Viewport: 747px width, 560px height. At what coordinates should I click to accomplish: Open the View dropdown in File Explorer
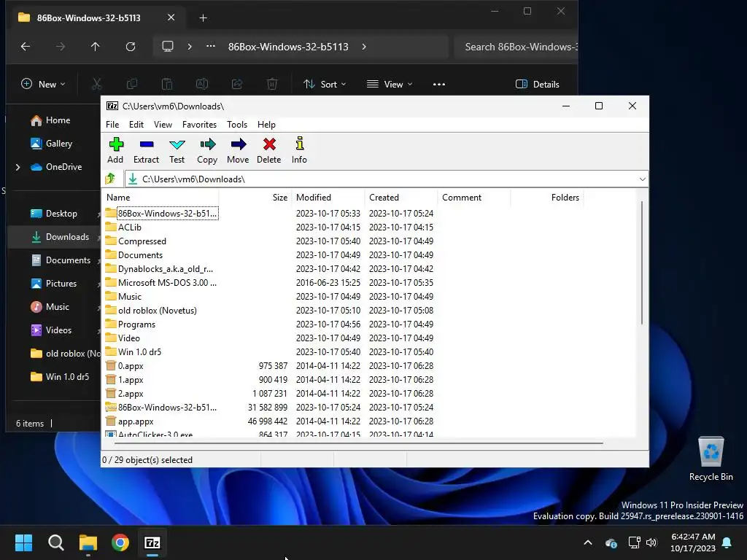pyautogui.click(x=390, y=85)
